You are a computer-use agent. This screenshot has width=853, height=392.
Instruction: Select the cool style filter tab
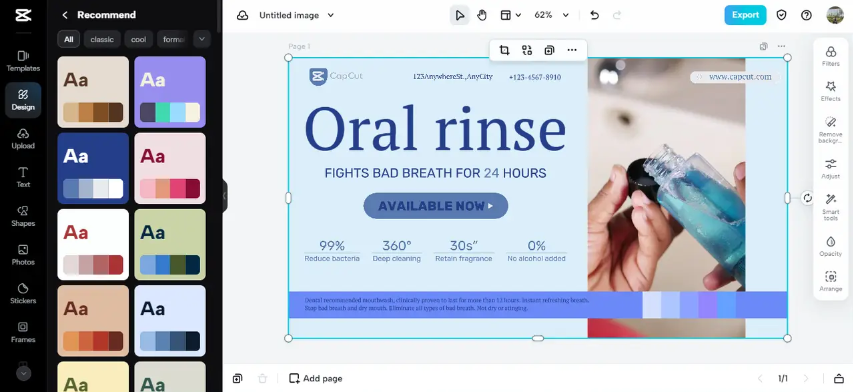click(x=139, y=39)
